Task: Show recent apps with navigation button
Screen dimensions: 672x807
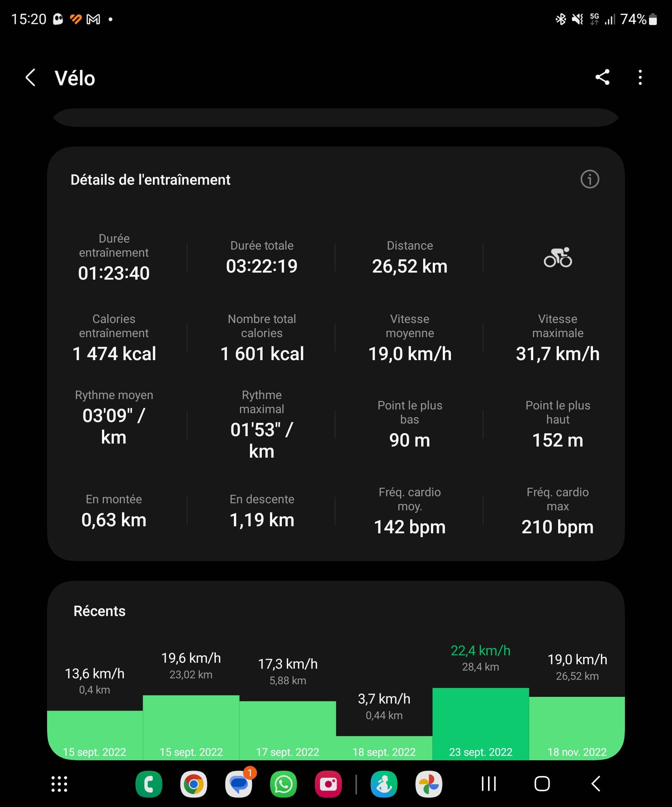Action: (x=489, y=784)
